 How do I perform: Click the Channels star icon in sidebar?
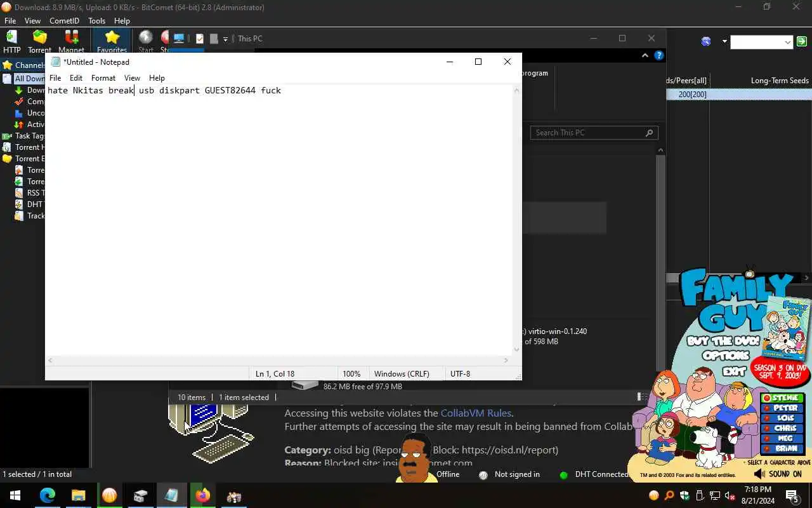point(8,65)
